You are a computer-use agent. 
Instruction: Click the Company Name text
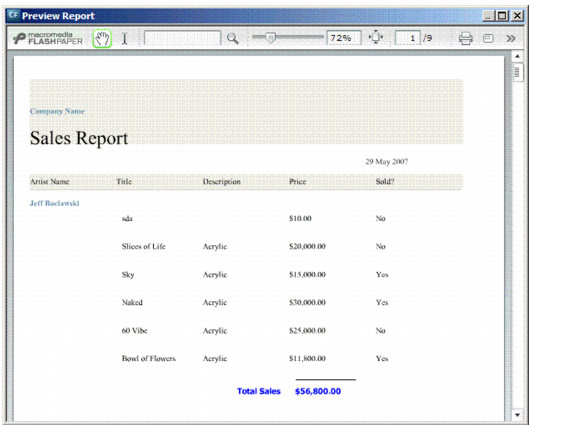tap(57, 111)
